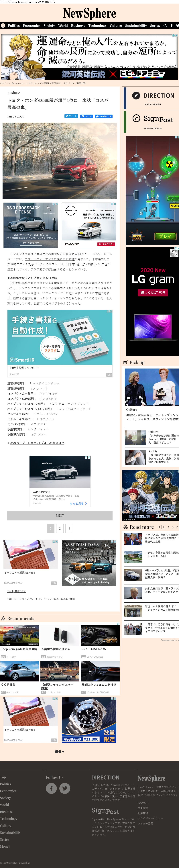Go to article page 3
The image size is (179, 868).
pyautogui.click(x=69, y=528)
